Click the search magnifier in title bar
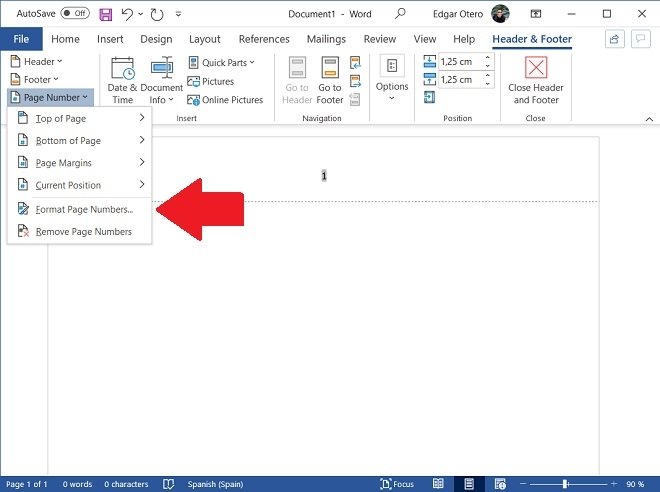This screenshot has width=660, height=492. 400,14
